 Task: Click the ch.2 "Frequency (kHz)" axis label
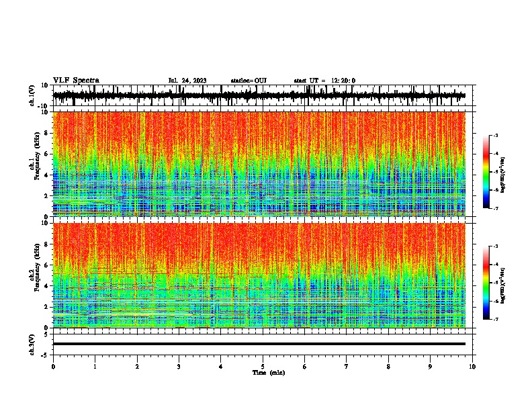(37, 267)
